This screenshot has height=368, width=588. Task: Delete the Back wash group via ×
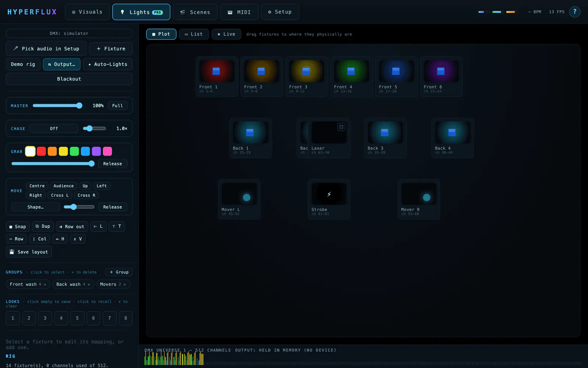[89, 284]
